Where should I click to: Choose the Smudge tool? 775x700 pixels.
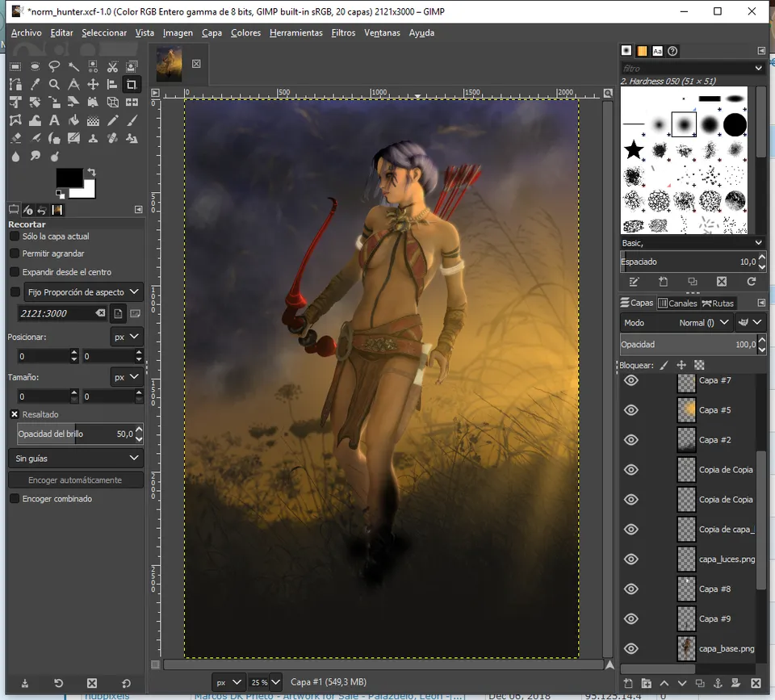click(x=35, y=156)
